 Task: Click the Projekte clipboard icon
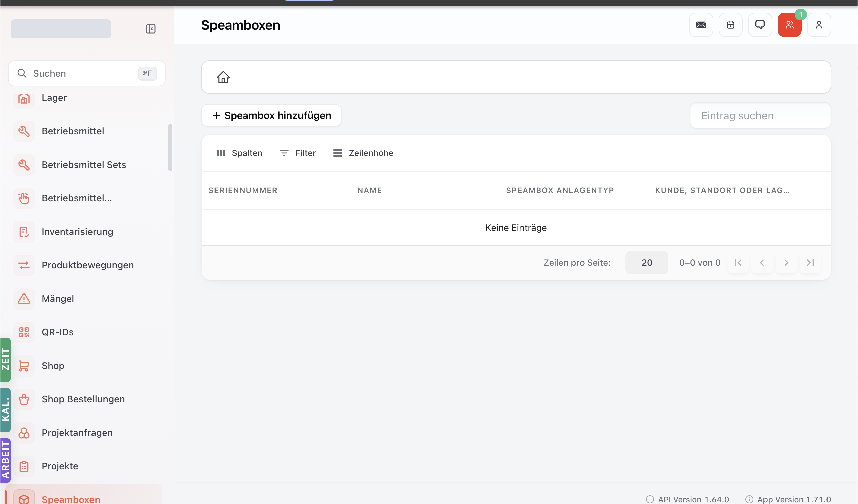click(24, 466)
